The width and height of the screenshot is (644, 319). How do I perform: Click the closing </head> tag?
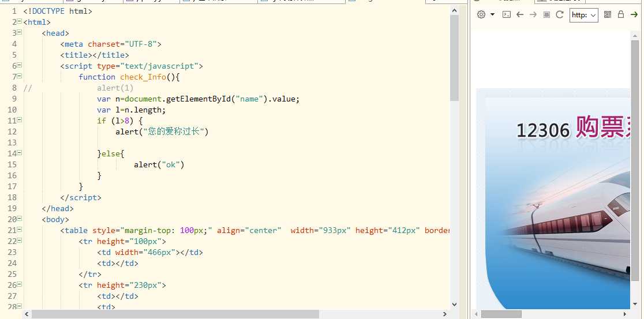58,209
